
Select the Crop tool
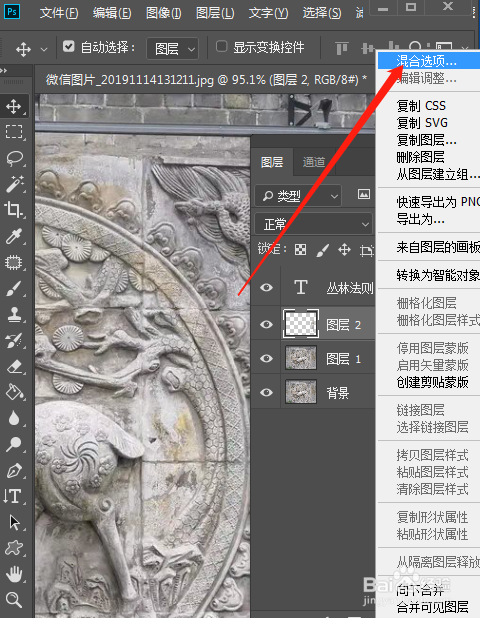pos(14,210)
